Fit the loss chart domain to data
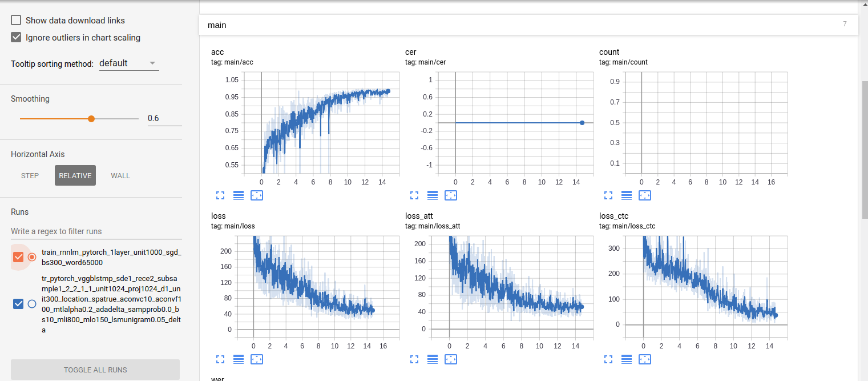This screenshot has width=868, height=381. [x=257, y=359]
